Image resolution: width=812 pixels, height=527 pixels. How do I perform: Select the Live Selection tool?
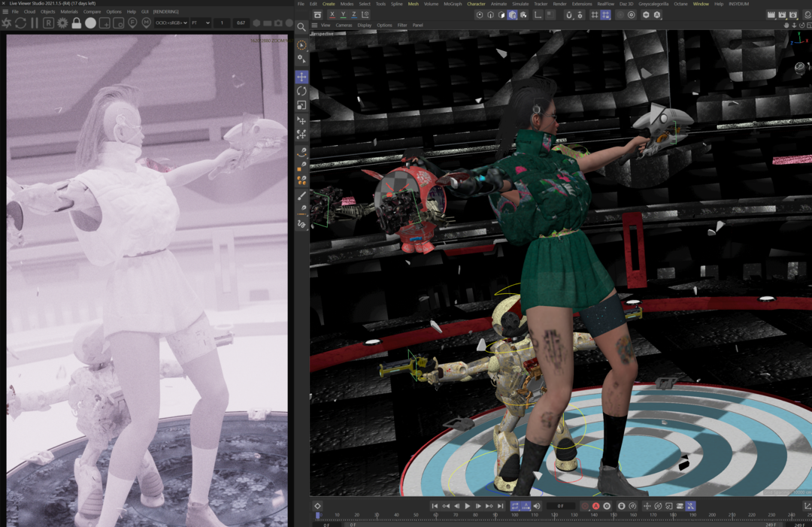301,45
